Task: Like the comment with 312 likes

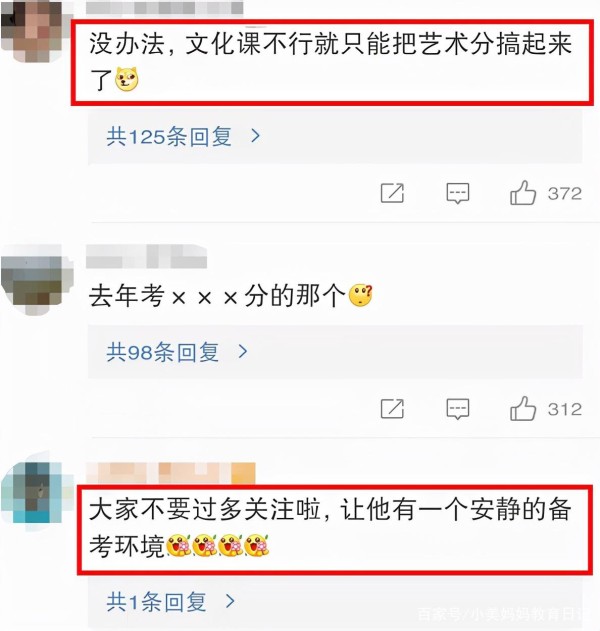Action: coord(523,408)
